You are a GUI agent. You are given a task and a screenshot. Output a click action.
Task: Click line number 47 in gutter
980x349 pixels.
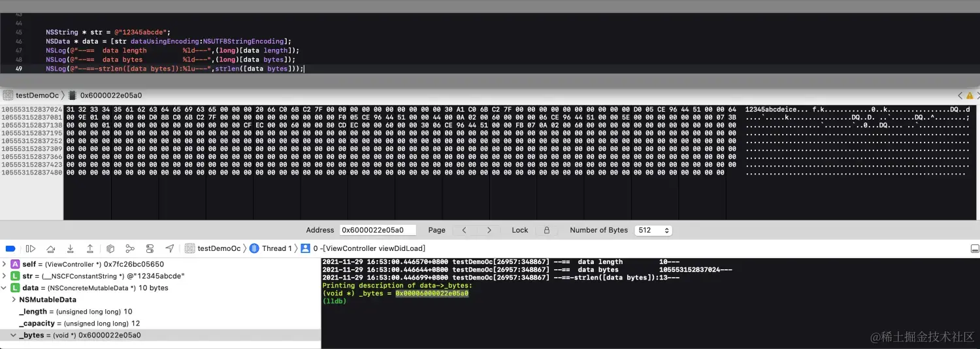click(19, 50)
